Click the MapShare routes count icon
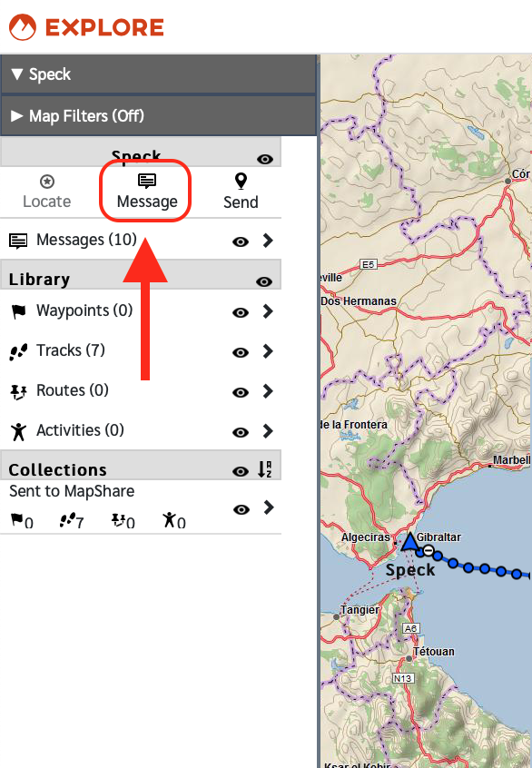Viewport: 532px width, 768px height. (118, 519)
